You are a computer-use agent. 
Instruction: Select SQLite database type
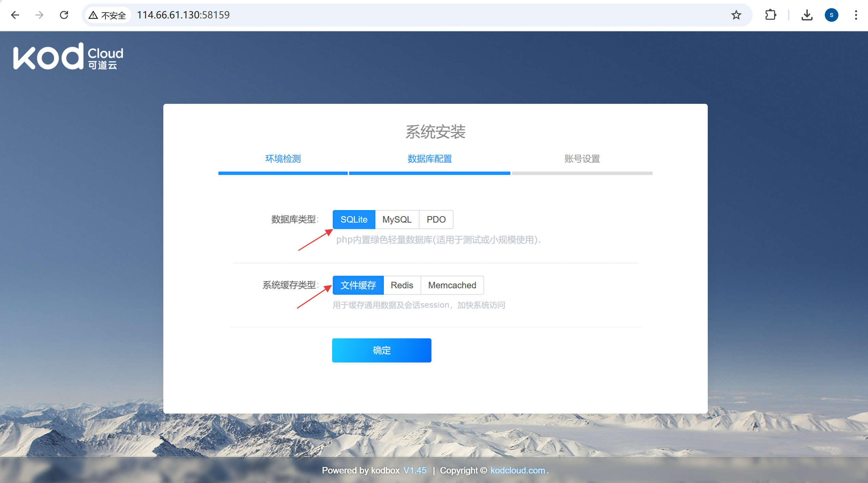(354, 220)
